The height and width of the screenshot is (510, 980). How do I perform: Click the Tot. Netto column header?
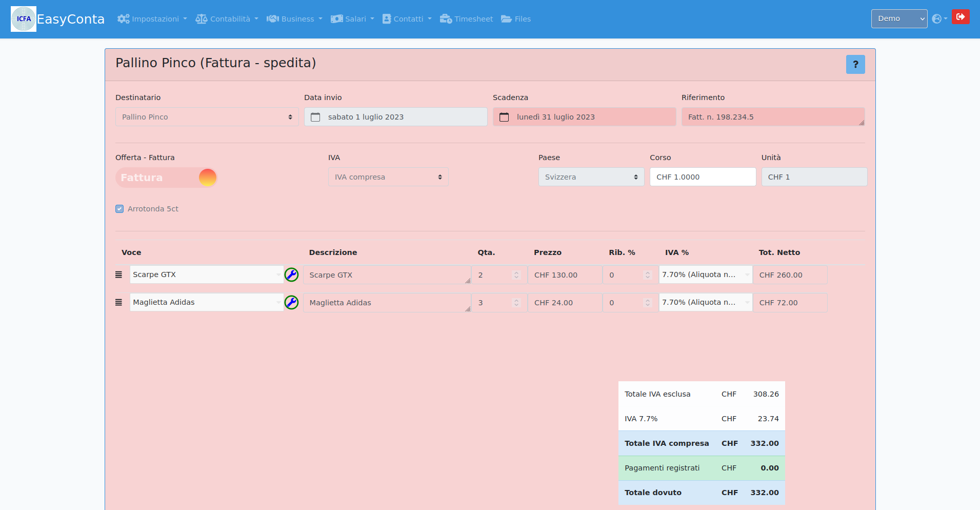[779, 252]
